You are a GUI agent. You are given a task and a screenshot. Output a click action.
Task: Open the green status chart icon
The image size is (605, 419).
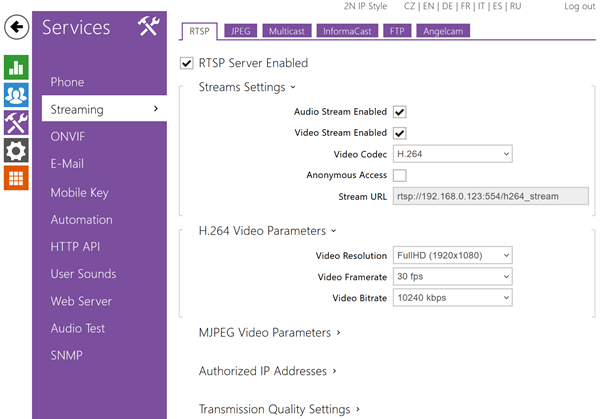[x=16, y=68]
